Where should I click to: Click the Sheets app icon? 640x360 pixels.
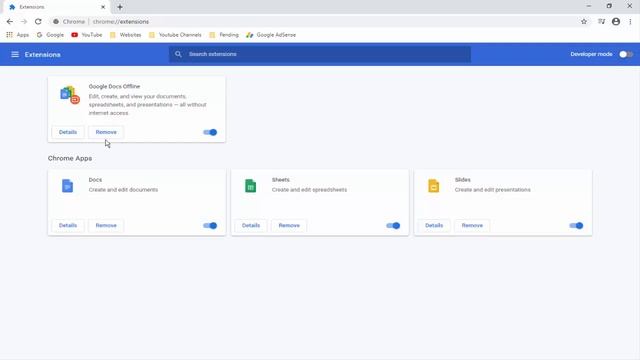[x=251, y=186]
